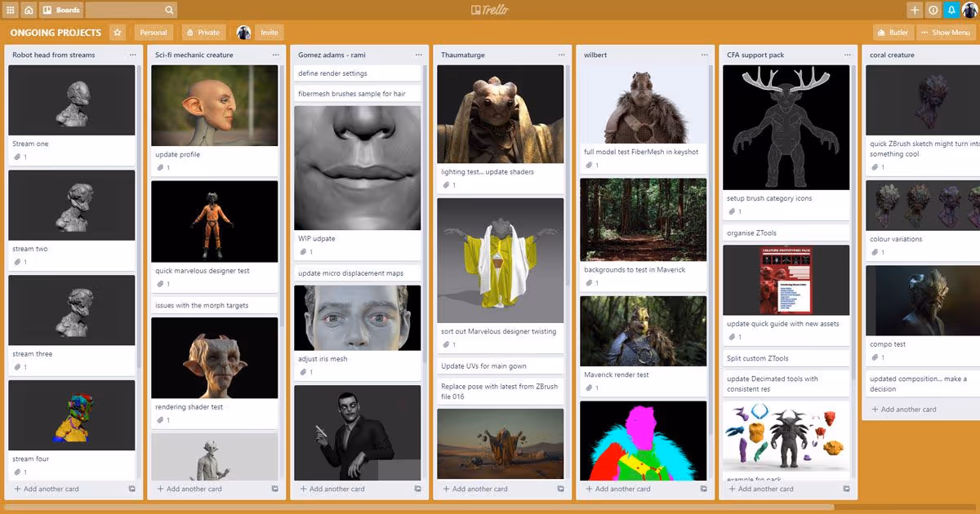Click attachment icon on stream two card
The width and height of the screenshot is (980, 514).
pos(17,262)
